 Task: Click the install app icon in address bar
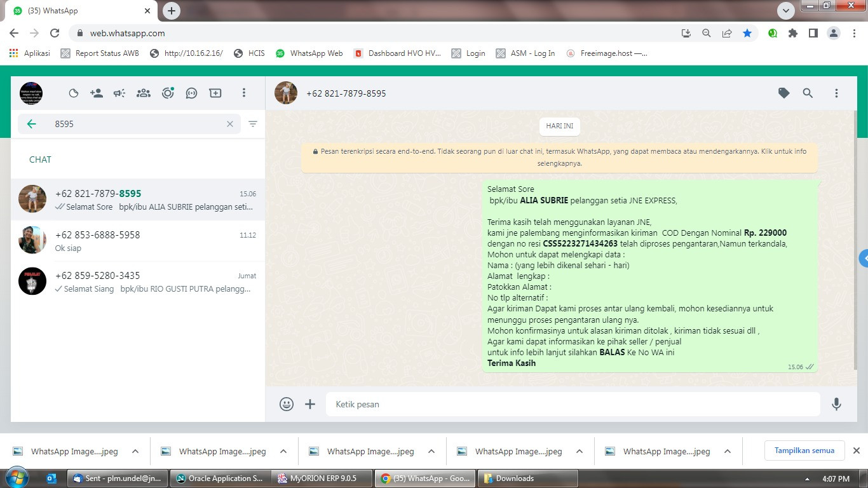pos(686,33)
